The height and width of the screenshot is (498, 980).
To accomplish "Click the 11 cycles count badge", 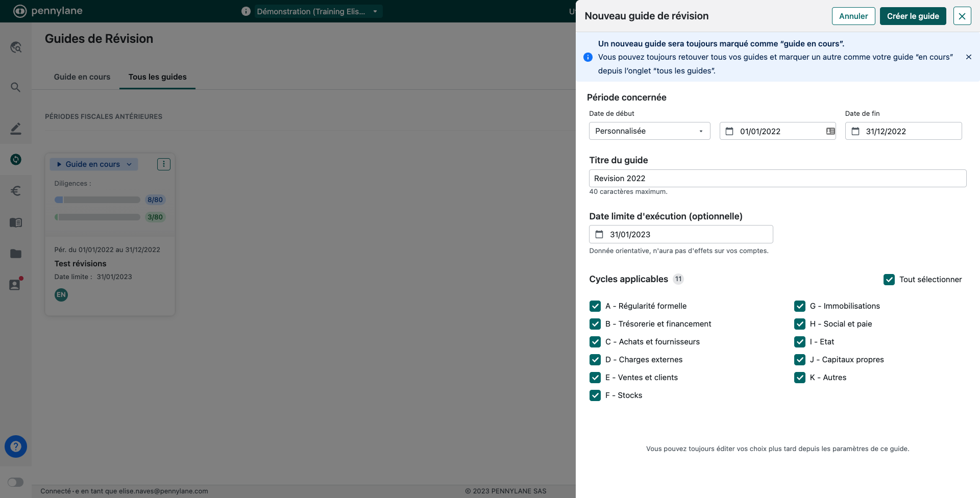I will coord(678,279).
